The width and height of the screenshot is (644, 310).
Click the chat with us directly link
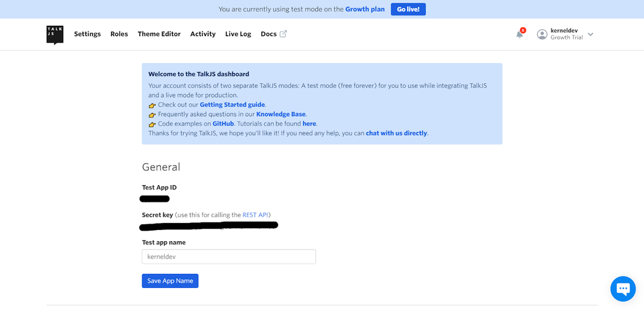coord(396,133)
